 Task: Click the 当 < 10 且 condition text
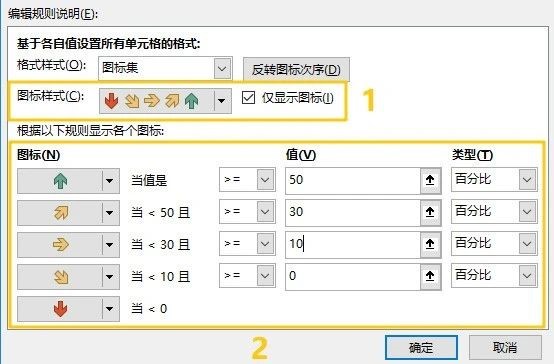pyautogui.click(x=160, y=277)
